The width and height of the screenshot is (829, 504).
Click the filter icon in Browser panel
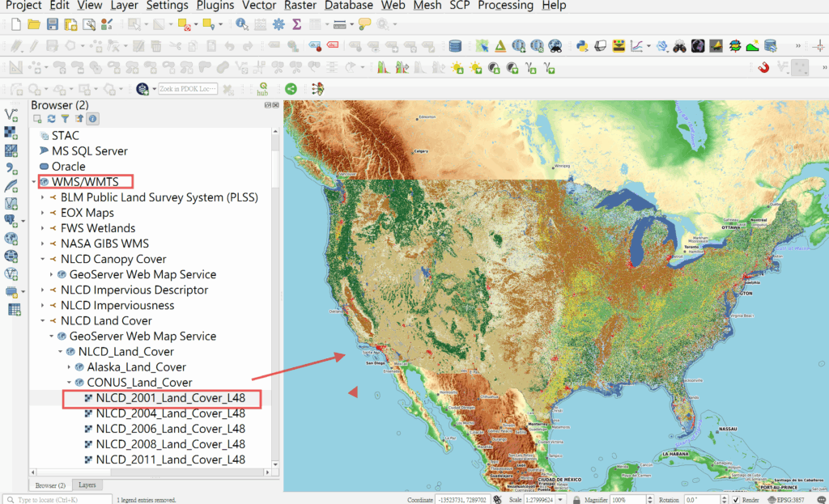coord(65,119)
